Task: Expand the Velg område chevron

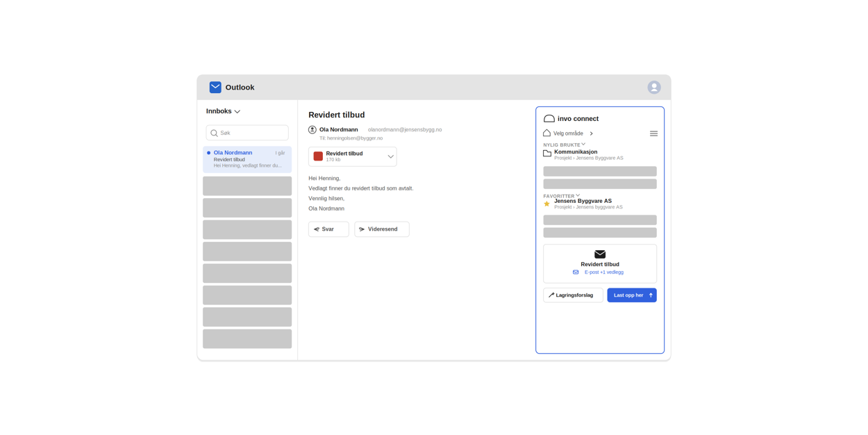Action: click(x=592, y=133)
